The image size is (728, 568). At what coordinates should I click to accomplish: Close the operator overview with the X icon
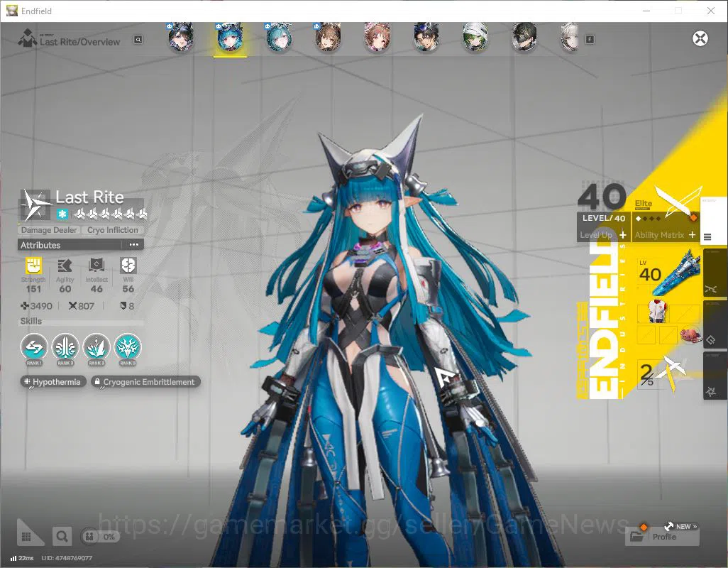700,38
